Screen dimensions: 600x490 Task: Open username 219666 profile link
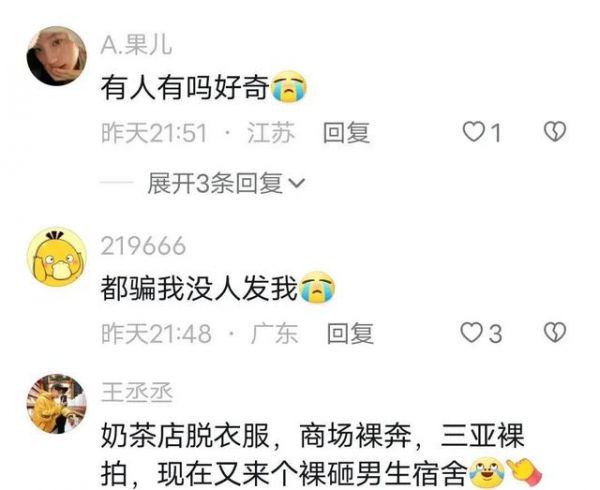[x=143, y=246]
